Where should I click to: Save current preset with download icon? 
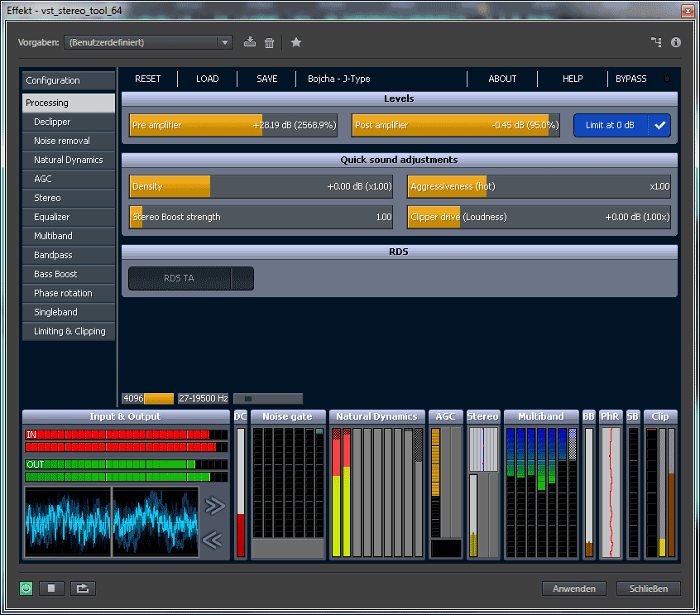pos(250,42)
